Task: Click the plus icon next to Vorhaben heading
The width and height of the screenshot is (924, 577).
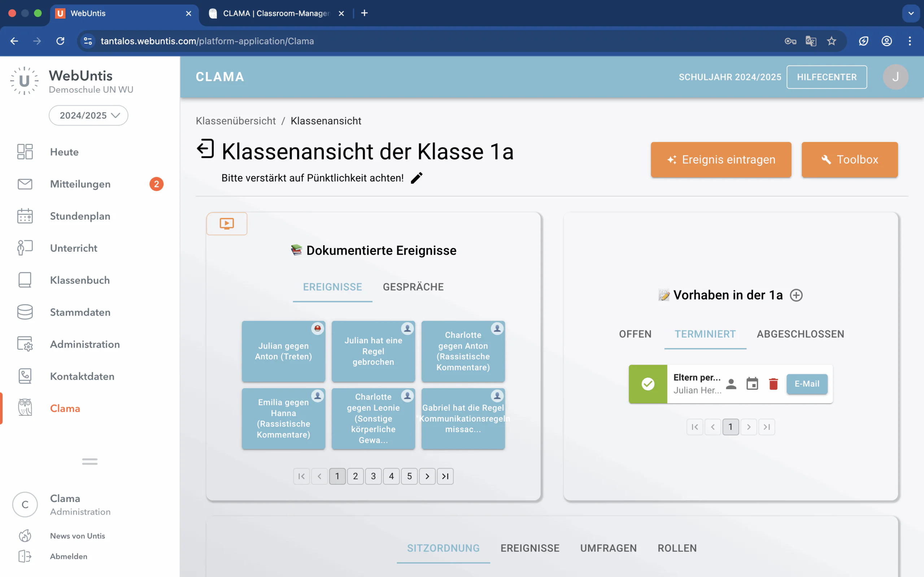Action: (796, 295)
